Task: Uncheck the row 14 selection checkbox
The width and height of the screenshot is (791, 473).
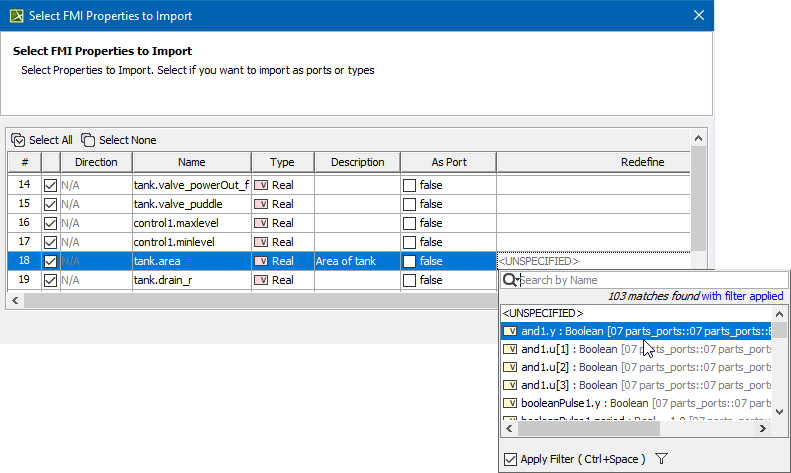Action: (x=50, y=185)
